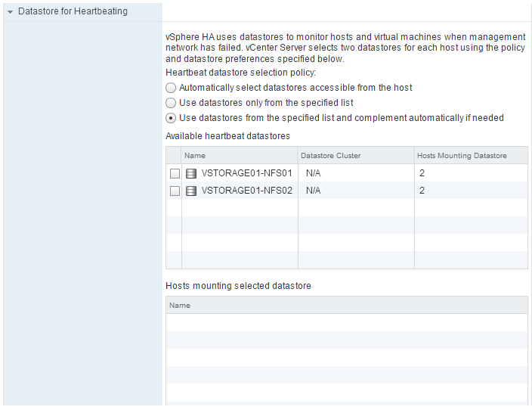This screenshot has height=410, width=532.
Task: Click the N/A cluster cell for VSTORAGE01-NFS02
Action: tap(314, 191)
